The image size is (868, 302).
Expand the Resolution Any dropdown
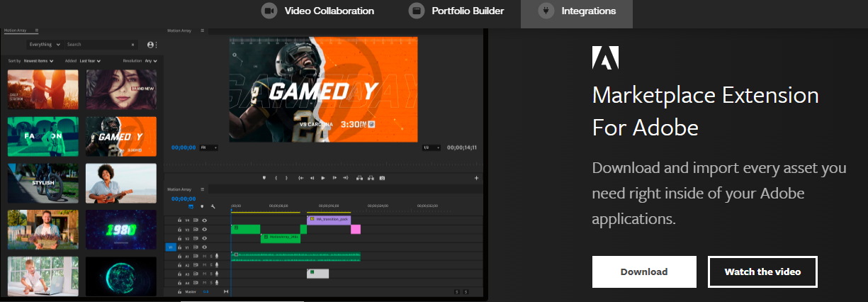point(150,61)
